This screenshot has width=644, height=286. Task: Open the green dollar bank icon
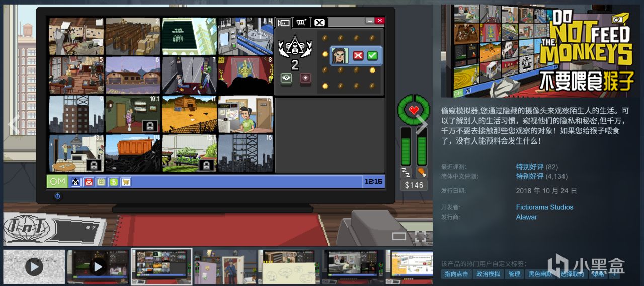click(x=113, y=182)
